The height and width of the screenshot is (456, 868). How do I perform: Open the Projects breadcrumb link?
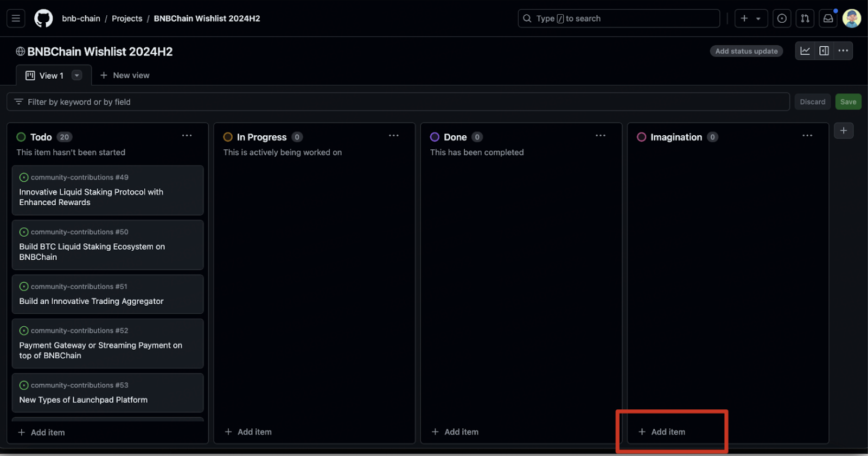127,18
